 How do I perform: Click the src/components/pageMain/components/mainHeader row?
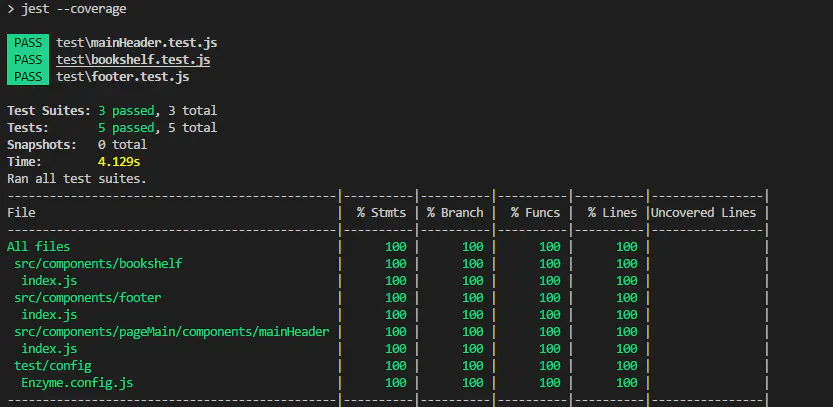[x=172, y=332]
